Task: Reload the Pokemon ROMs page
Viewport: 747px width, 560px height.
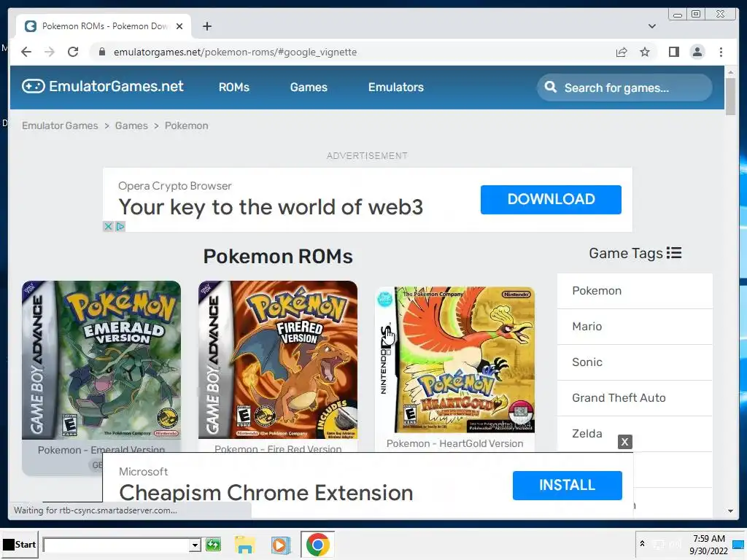Action: tap(73, 52)
